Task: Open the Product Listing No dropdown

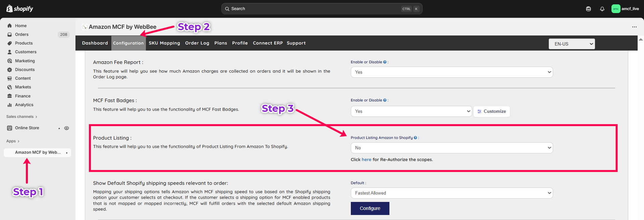Action: coord(451,148)
